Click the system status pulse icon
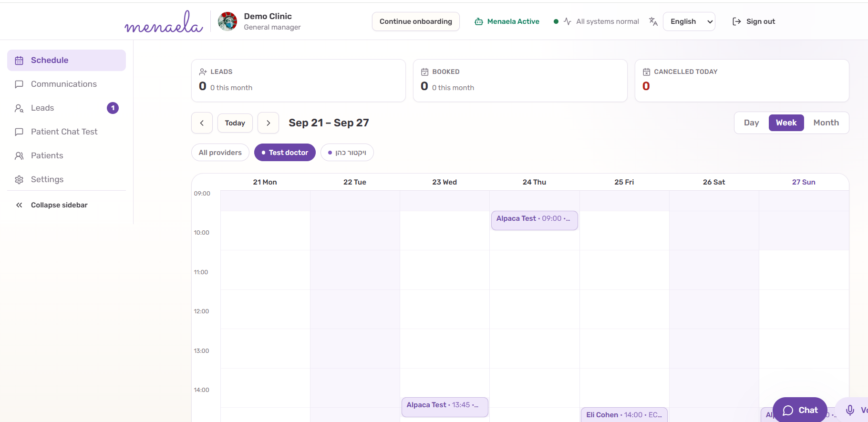Screen dimensions: 868x422 click(x=568, y=21)
